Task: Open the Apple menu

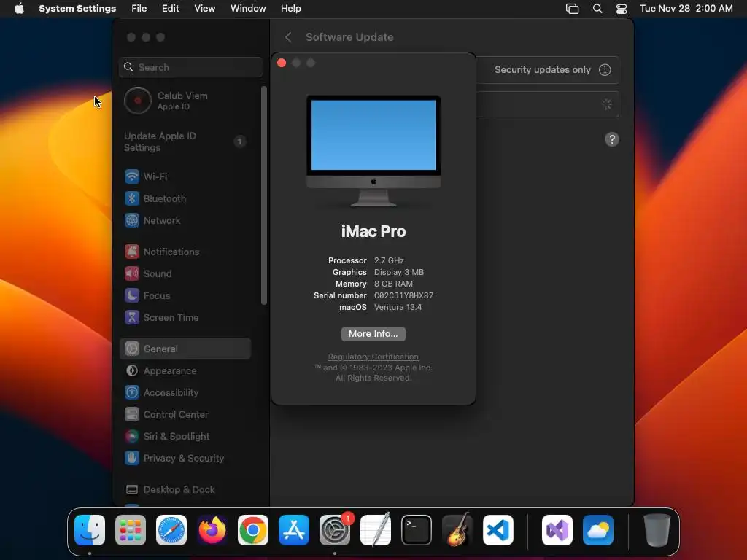Action: 19,9
